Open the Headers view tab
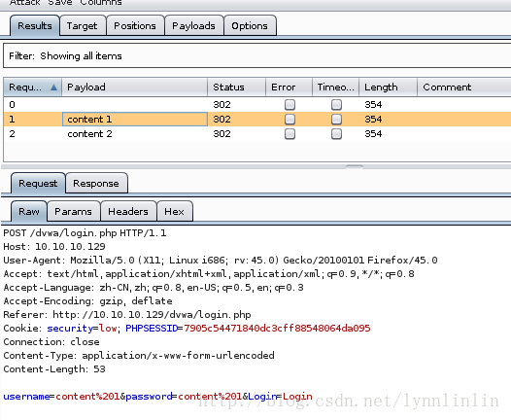511x420 pixels. click(128, 211)
